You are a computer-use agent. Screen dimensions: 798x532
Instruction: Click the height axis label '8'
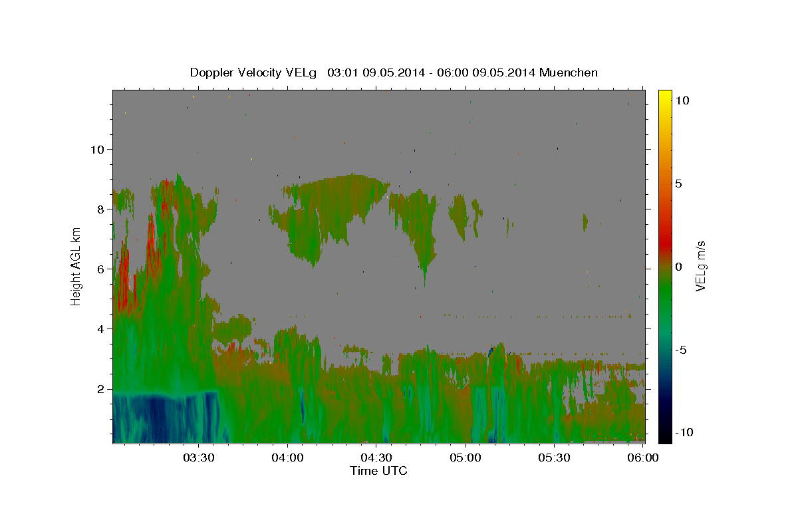pos(101,209)
